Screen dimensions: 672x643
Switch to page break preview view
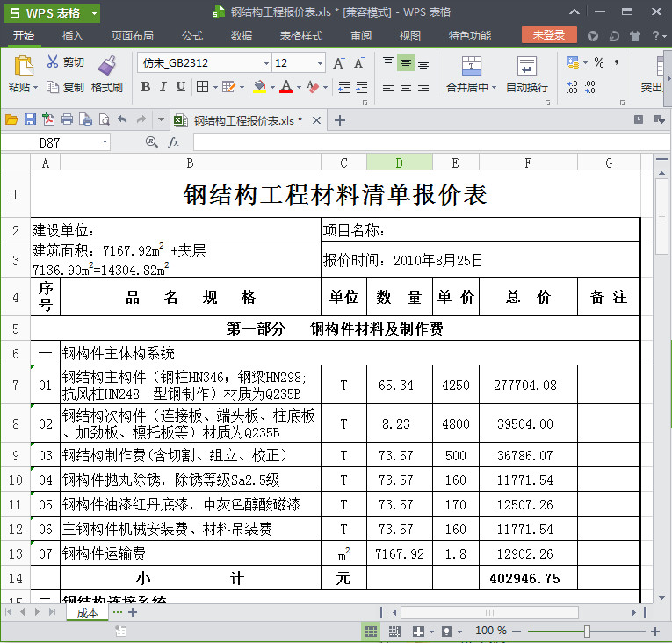click(x=394, y=631)
